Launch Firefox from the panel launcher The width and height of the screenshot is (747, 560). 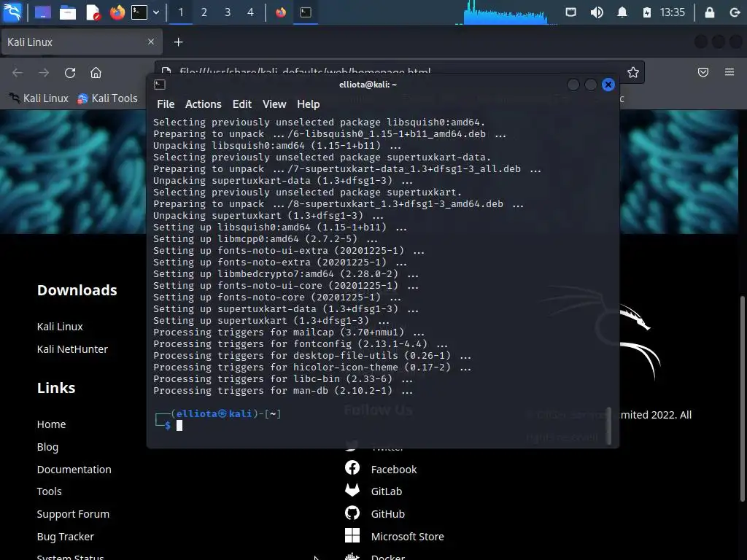tap(117, 12)
